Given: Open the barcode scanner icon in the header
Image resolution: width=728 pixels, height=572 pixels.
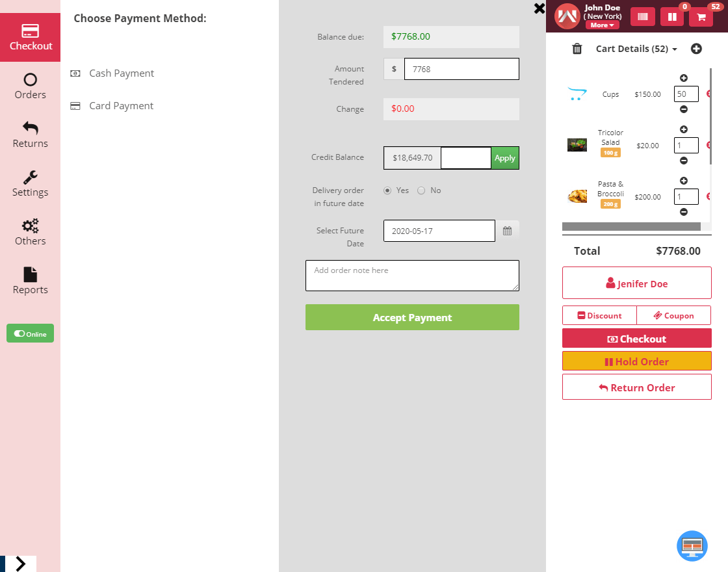Looking at the screenshot, I should [642, 16].
